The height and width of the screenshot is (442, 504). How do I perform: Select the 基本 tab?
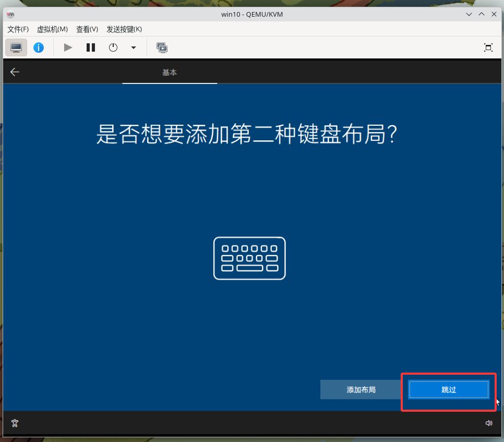(170, 73)
